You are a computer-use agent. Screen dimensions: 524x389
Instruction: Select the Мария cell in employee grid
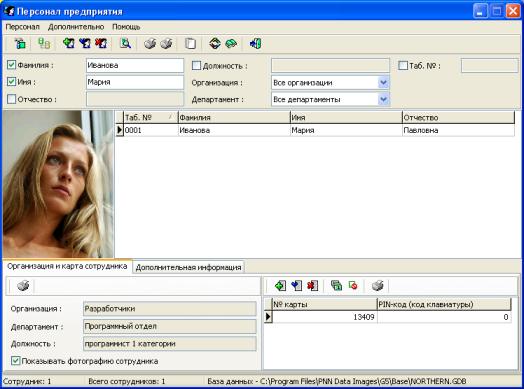click(346, 130)
